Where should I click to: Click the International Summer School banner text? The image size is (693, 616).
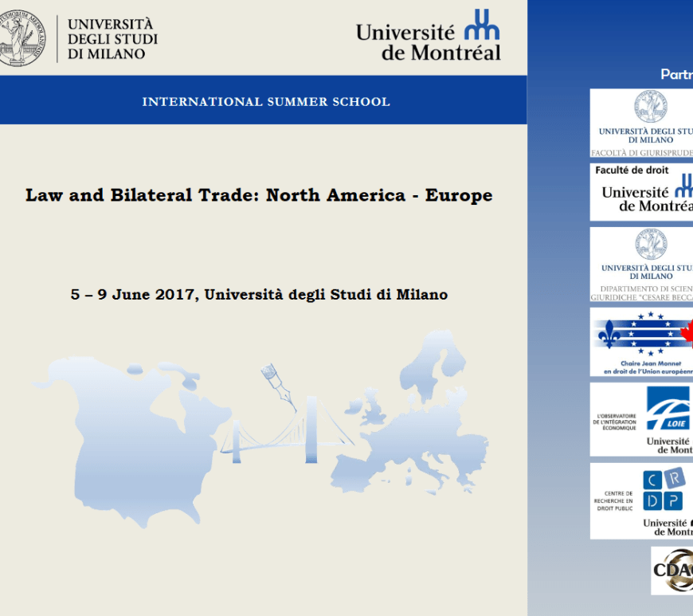[265, 101]
